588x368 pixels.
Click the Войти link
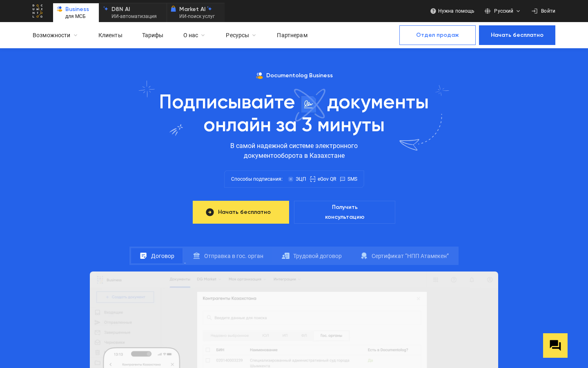coord(543,11)
